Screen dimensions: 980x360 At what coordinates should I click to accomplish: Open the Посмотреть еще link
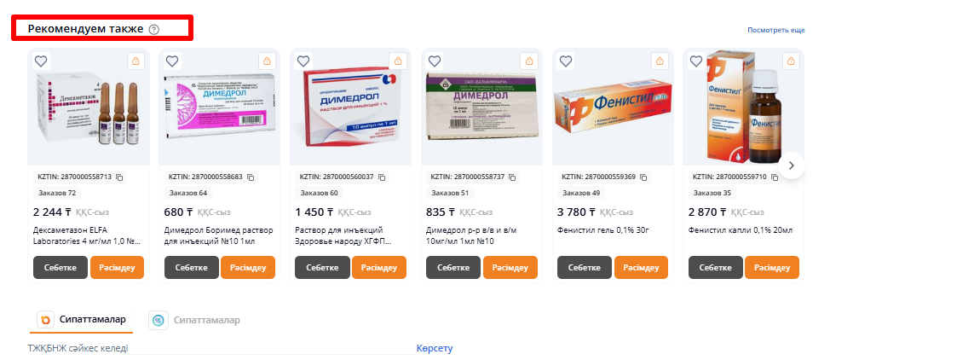click(775, 30)
